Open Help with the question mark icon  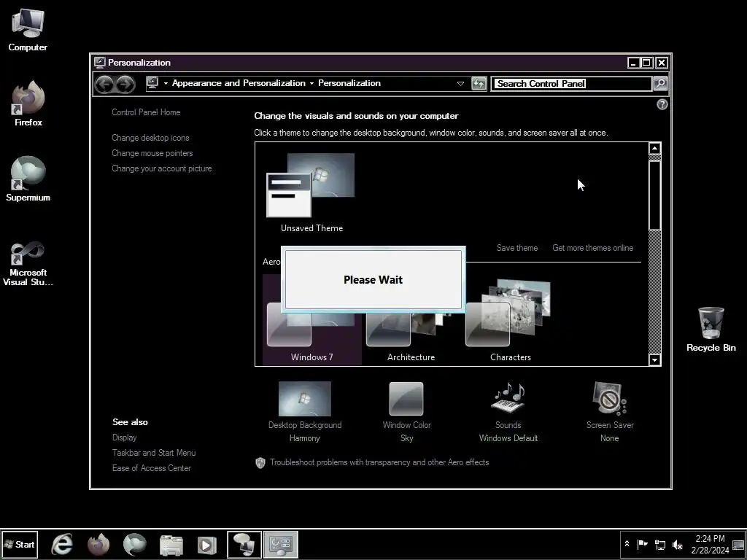(x=662, y=104)
